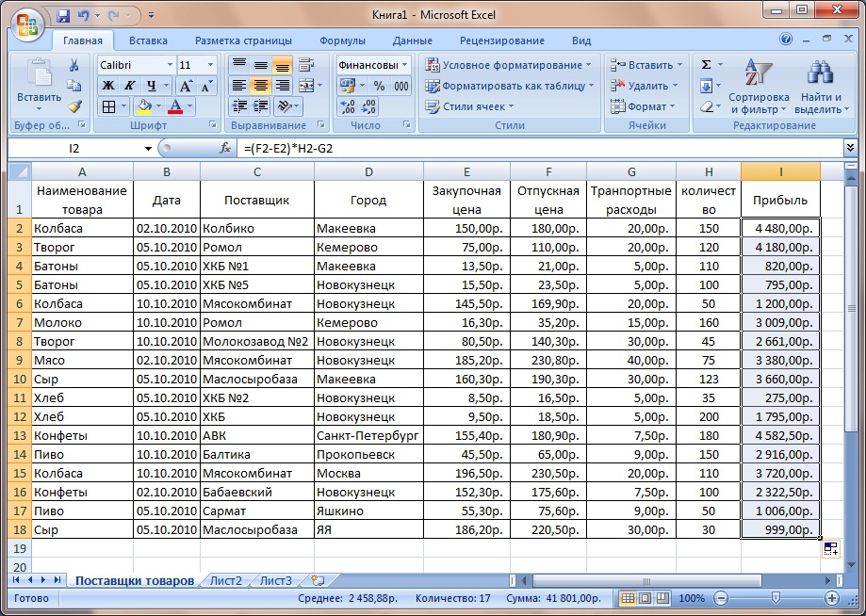The image size is (866, 616).
Task: Save the workbook from Quick Access toolbar
Action: click(x=63, y=15)
